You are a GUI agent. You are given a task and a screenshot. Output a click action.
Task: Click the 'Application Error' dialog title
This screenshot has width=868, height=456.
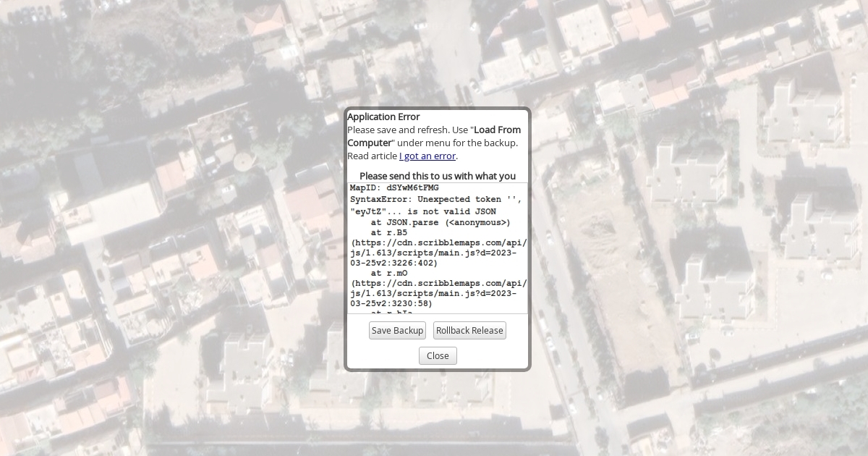[383, 117]
